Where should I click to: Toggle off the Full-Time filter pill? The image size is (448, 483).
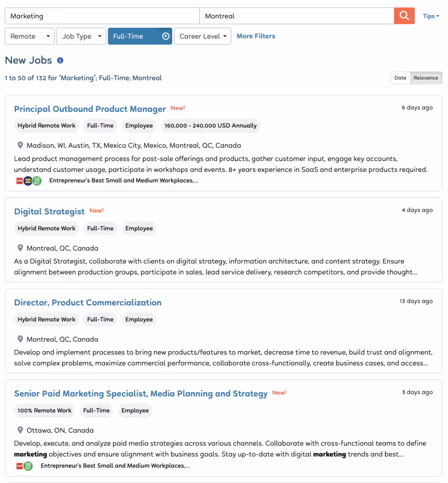[x=140, y=36]
